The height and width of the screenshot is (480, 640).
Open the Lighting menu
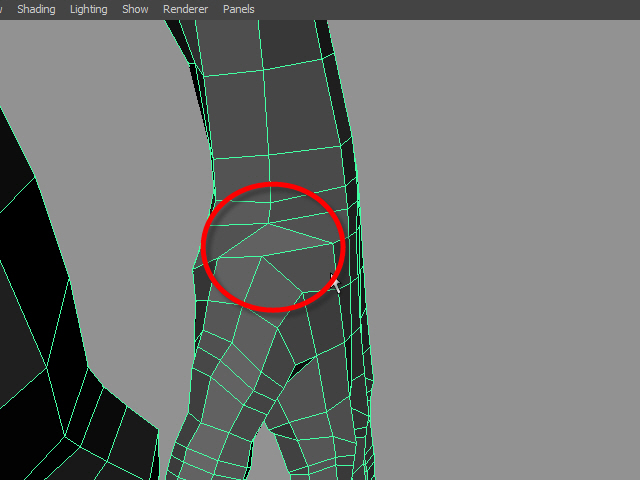coord(89,9)
